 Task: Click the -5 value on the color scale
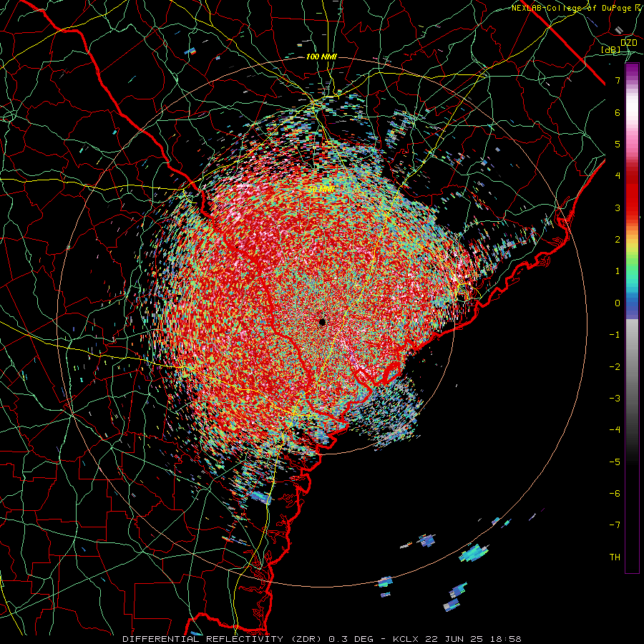[615, 462]
